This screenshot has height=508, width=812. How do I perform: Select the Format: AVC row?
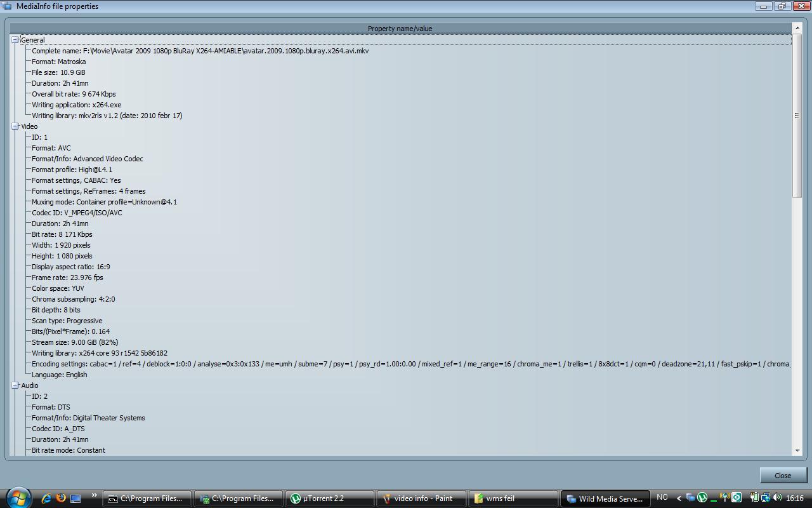click(51, 148)
